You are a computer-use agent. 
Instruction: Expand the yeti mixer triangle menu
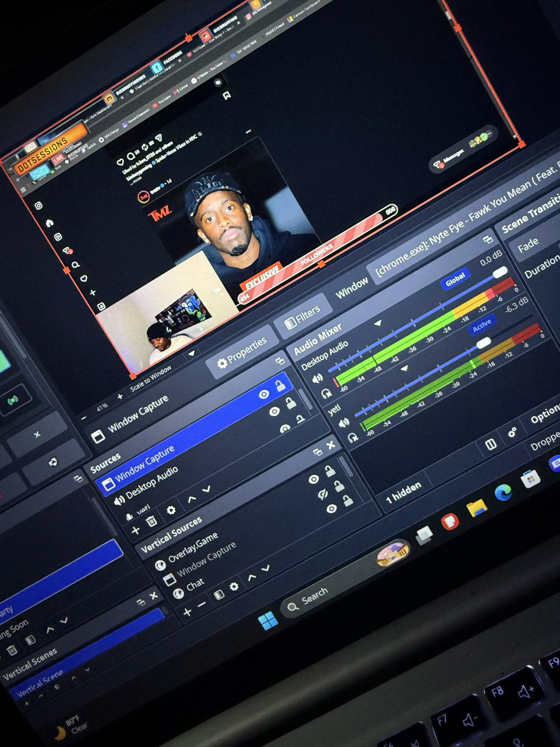click(x=404, y=369)
